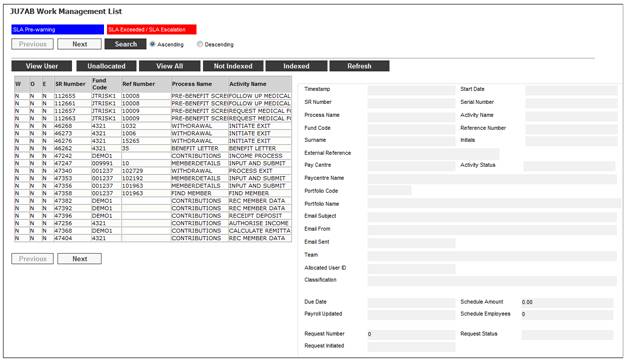Click the Allocated User ID field
The width and height of the screenshot is (626, 361).
[x=411, y=268]
